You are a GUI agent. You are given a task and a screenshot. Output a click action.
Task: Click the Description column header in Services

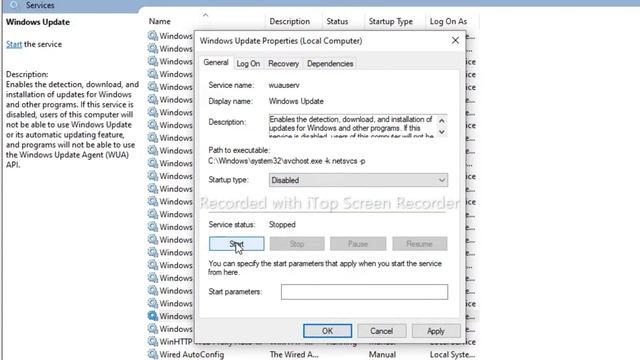tap(289, 21)
